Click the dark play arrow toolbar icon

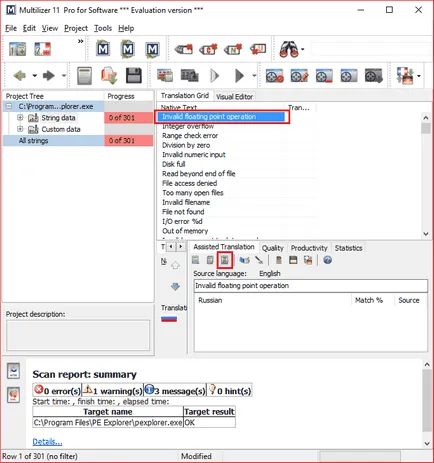point(239,76)
